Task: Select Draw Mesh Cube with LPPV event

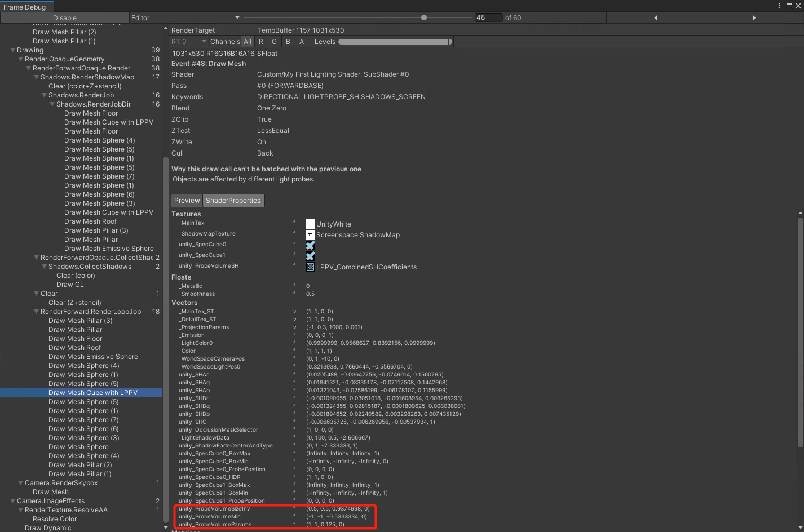Action: [x=81, y=393]
